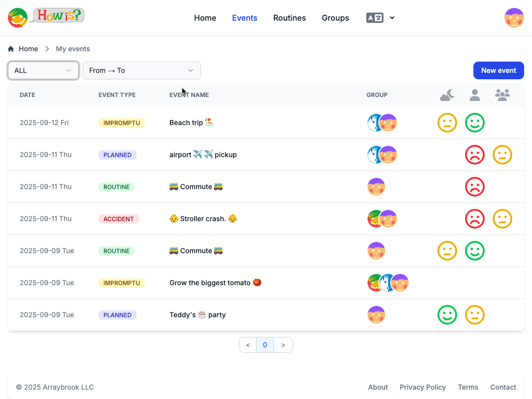This screenshot has height=399, width=532.
Task: Open the Privacy Policy link
Action: (422, 387)
